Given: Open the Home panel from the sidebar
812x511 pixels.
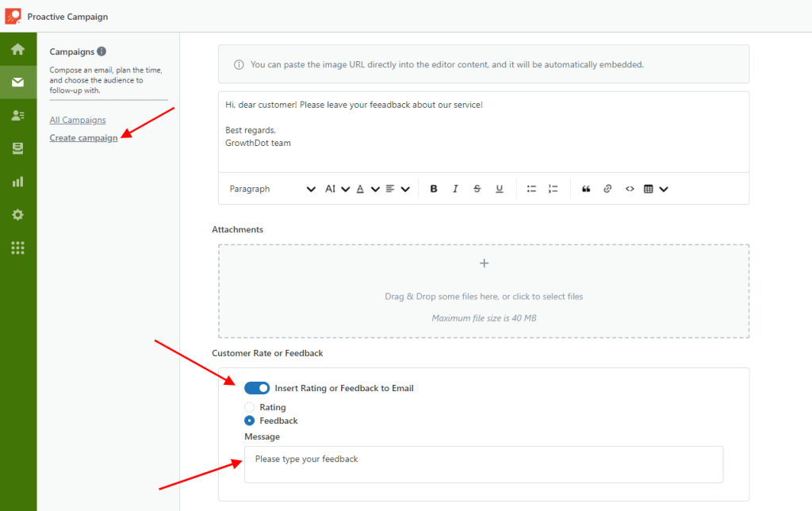Looking at the screenshot, I should [16, 49].
